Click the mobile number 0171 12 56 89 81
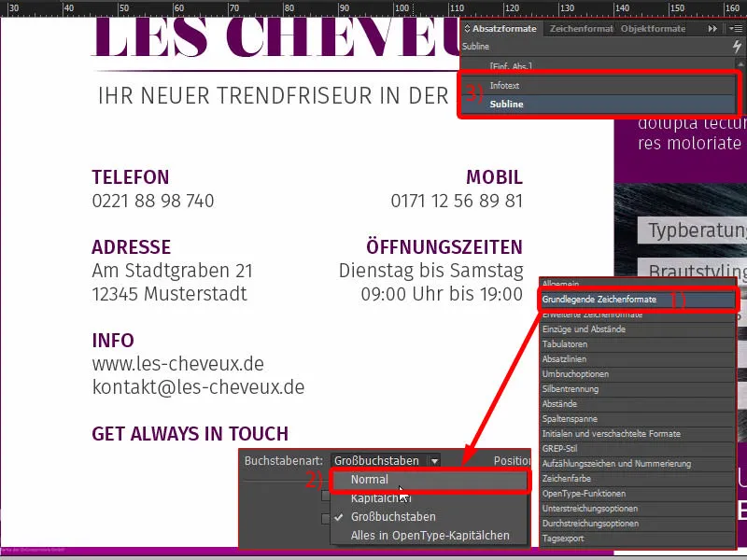The width and height of the screenshot is (747, 560). click(x=457, y=201)
